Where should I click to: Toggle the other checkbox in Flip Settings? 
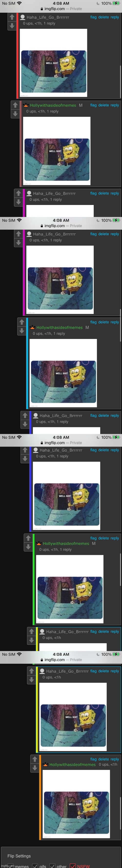click(52, 866)
